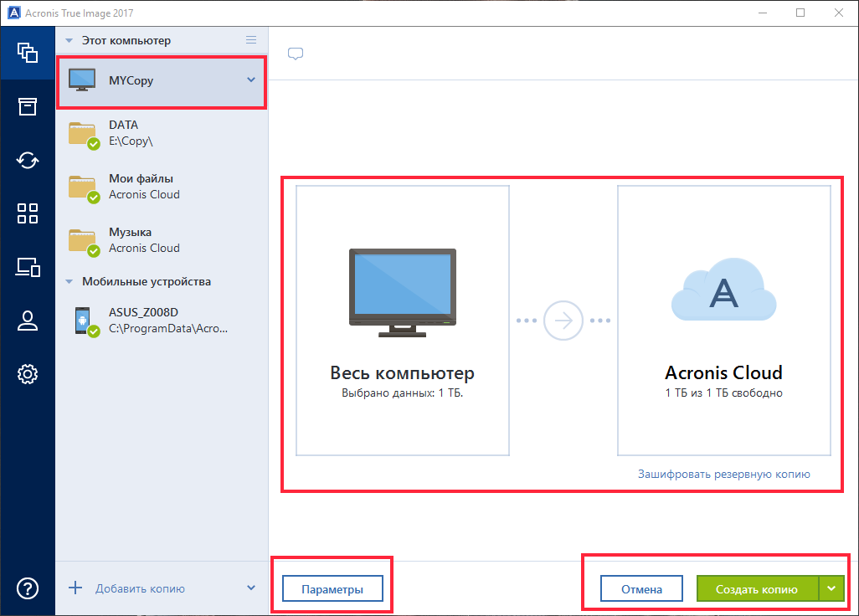Maximize the Acronis True Image window
The width and height of the screenshot is (859, 616).
pyautogui.click(x=800, y=13)
